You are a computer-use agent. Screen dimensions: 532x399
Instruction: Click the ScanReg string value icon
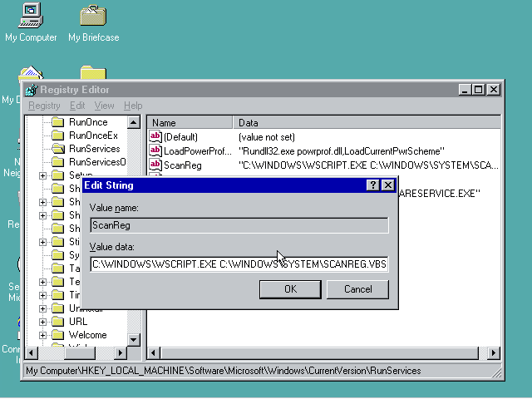155,165
